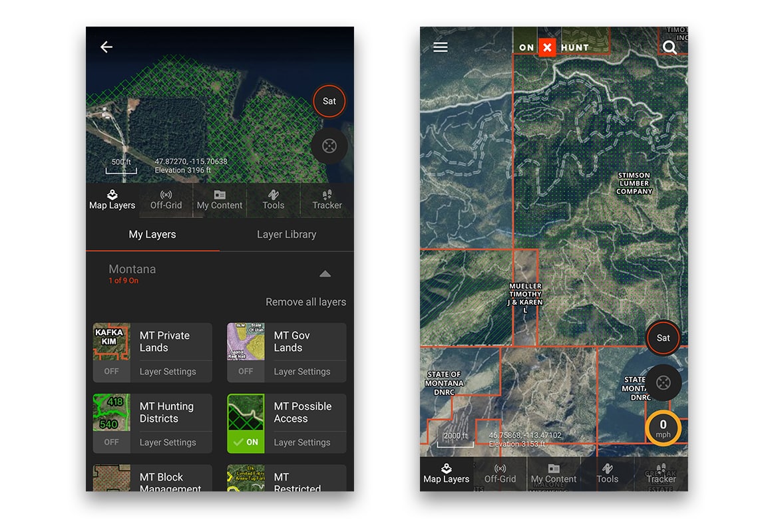Viewport: 772px width, 532px height.
Task: Switch basemap with Sat button on left map
Action: [x=329, y=101]
